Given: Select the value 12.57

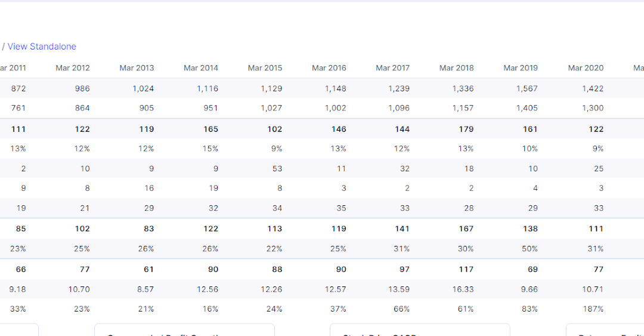Looking at the screenshot, I should [336, 289].
